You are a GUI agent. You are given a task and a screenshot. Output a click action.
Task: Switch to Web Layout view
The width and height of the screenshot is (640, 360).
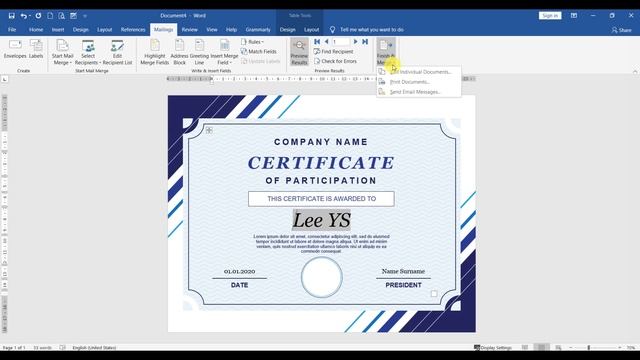[558, 348]
